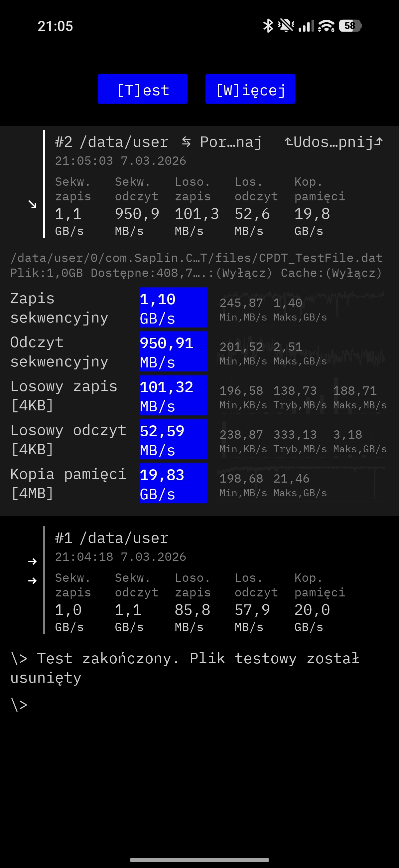Tap the battery level indicator
Image resolution: width=399 pixels, height=868 pixels.
[350, 26]
